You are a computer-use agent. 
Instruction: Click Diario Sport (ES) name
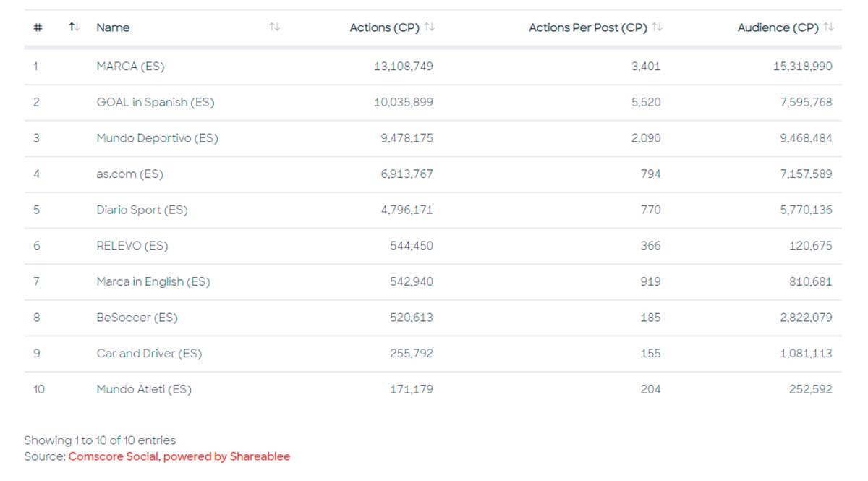click(142, 210)
